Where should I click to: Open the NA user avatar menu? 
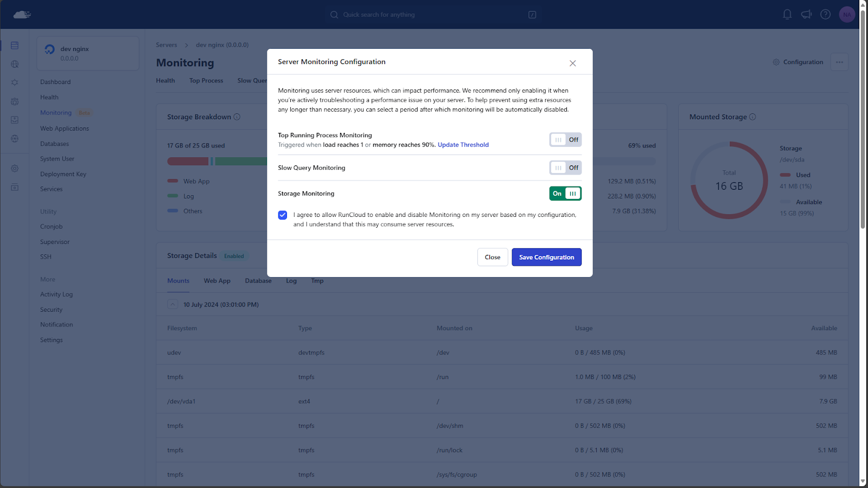[847, 15]
